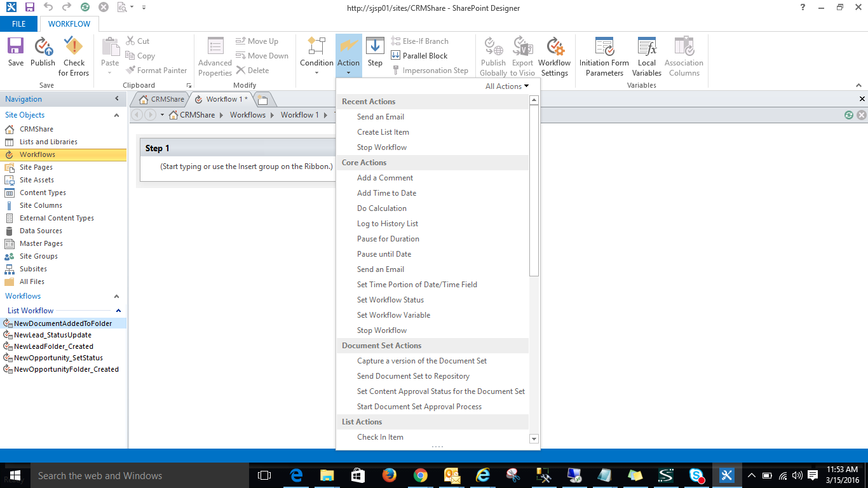Collapse the Workflows section in navigation
Viewport: 868px width, 488px height.
click(x=117, y=296)
